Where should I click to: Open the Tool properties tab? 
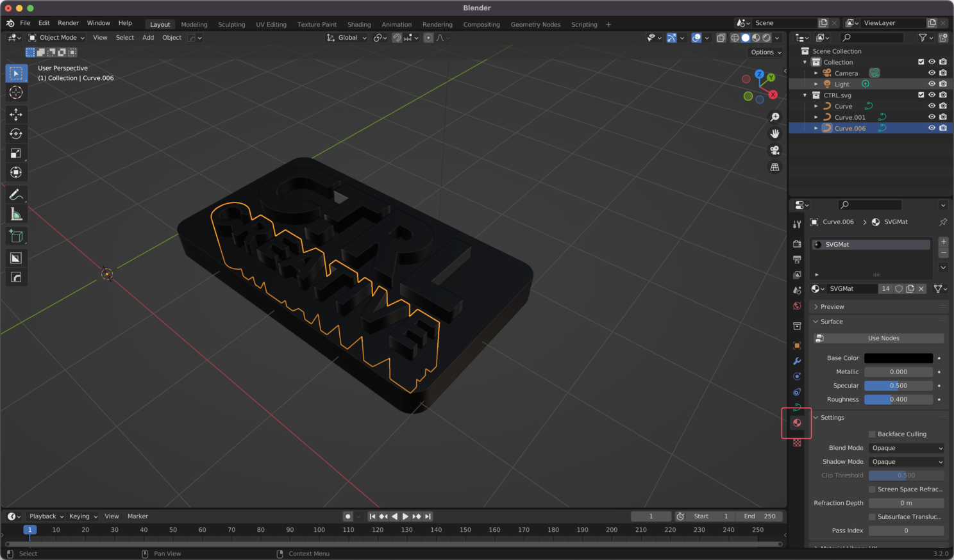797,224
